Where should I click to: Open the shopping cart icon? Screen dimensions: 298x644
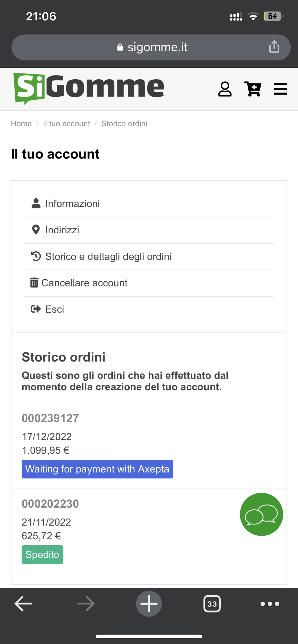253,89
